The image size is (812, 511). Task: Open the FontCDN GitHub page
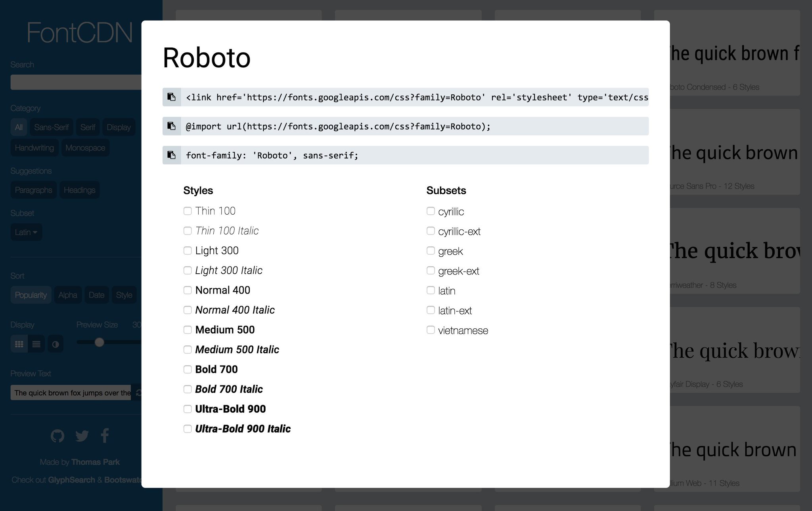[57, 436]
